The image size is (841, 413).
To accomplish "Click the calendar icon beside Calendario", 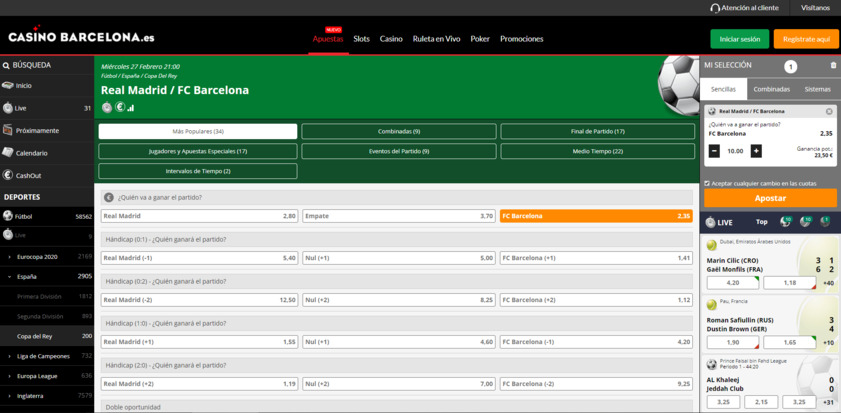I will [8, 153].
